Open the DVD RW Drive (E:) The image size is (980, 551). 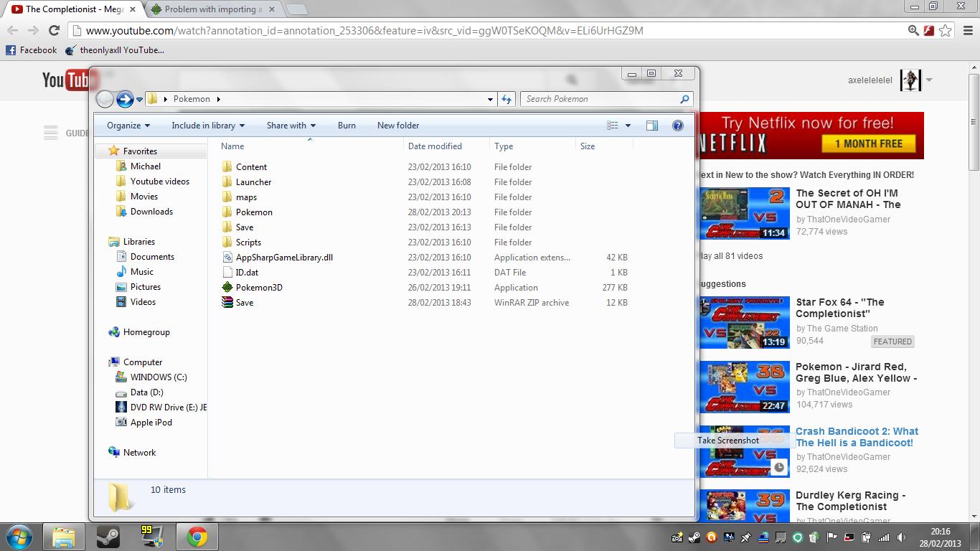pos(169,408)
